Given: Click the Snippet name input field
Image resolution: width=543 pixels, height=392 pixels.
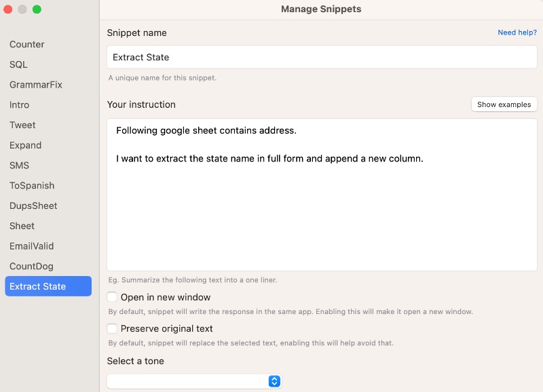Looking at the screenshot, I should (x=322, y=58).
